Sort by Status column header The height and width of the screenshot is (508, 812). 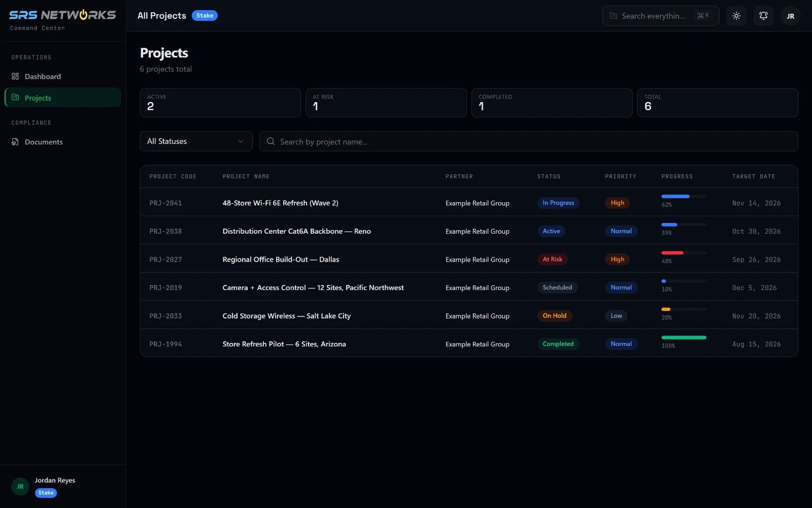[x=549, y=176]
